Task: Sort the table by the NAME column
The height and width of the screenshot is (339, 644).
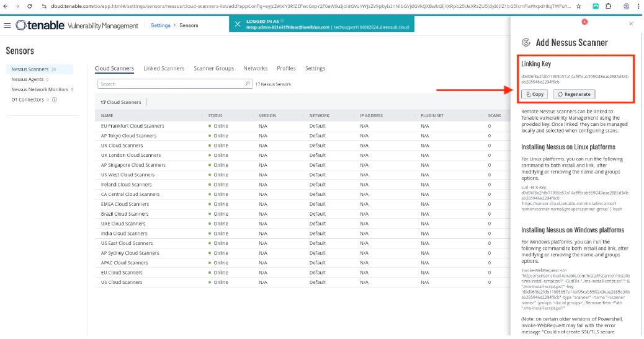Action: pyautogui.click(x=107, y=116)
